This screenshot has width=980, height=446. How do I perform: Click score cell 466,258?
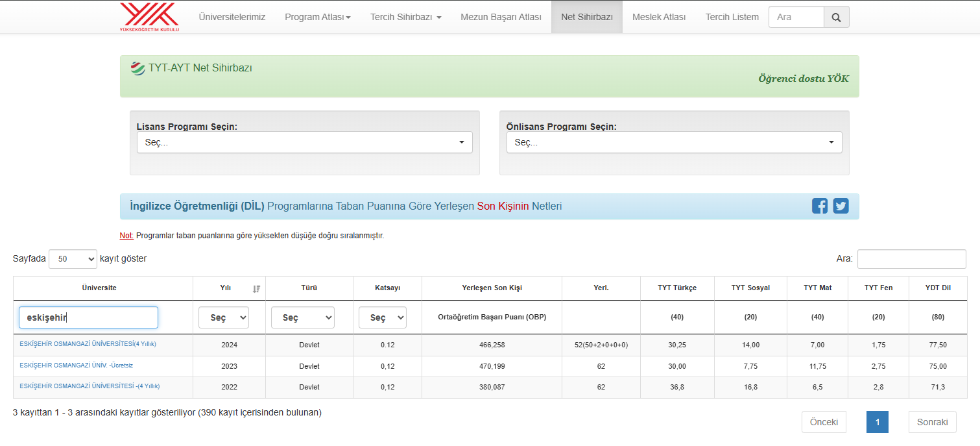click(492, 345)
